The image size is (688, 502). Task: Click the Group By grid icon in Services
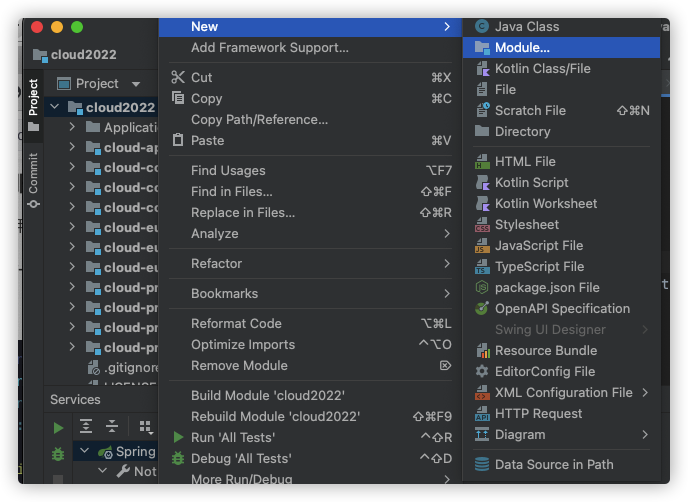click(146, 427)
